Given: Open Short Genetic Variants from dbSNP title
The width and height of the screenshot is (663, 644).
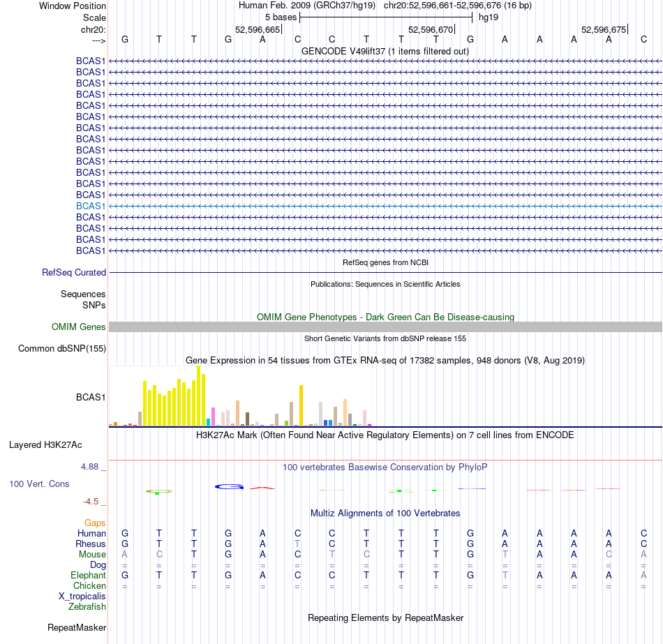Looking at the screenshot, I should click(385, 338).
